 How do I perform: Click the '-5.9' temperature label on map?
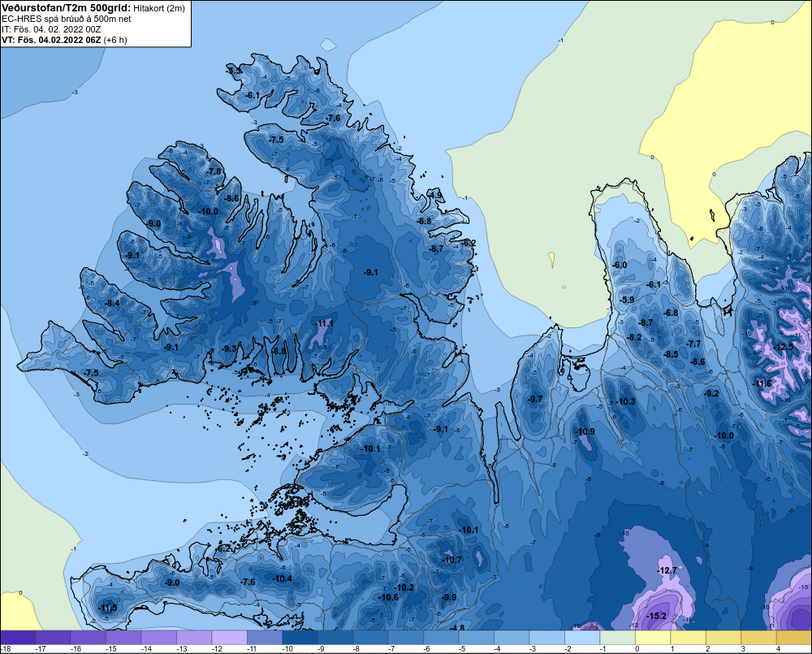(627, 301)
